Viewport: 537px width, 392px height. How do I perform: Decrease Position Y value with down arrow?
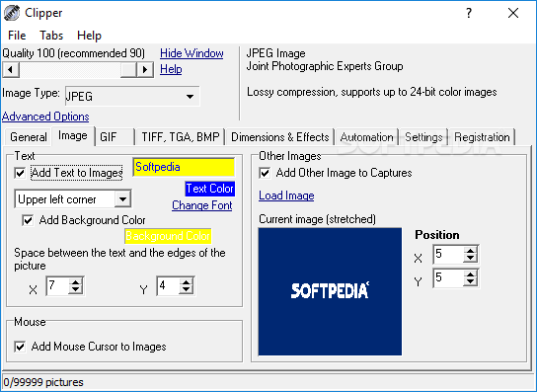pyautogui.click(x=470, y=282)
